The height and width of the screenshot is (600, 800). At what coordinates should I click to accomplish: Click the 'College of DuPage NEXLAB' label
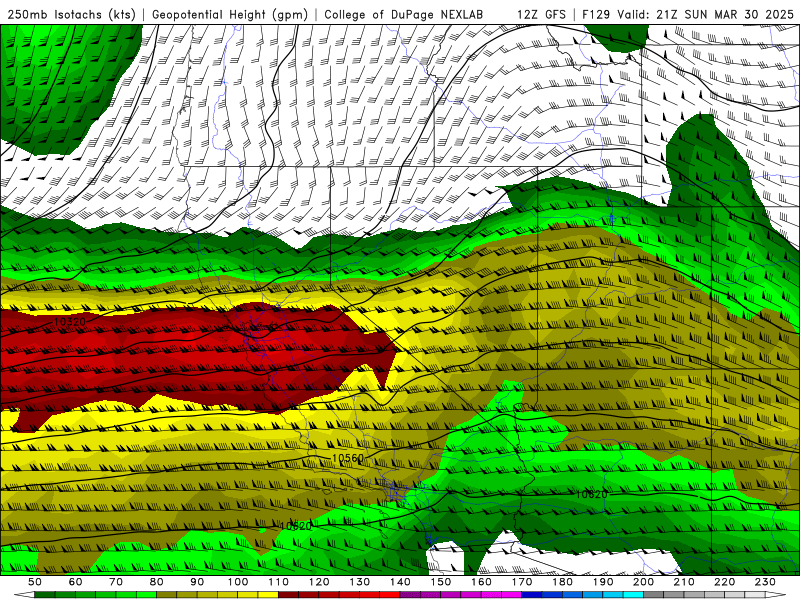click(404, 14)
